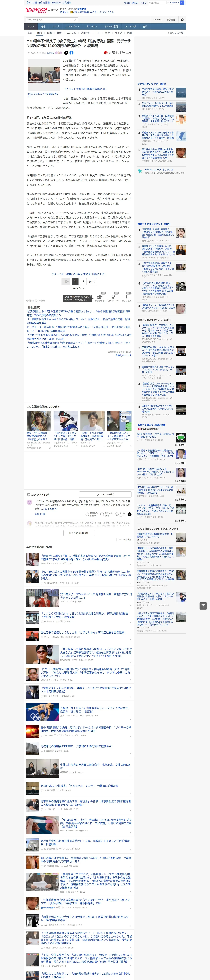This screenshot has height=980, width=210.
Task: Close the reaction support tooltip
Action: point(91,296)
